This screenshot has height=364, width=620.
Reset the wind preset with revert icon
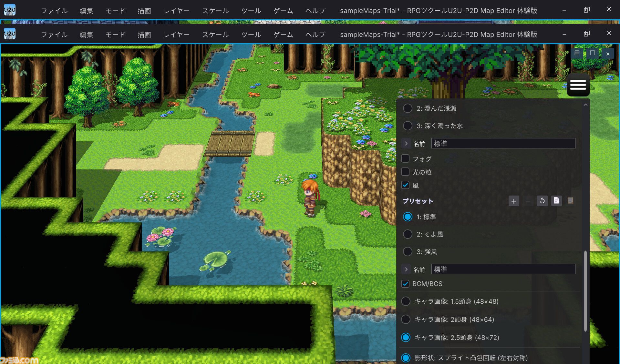tap(542, 201)
